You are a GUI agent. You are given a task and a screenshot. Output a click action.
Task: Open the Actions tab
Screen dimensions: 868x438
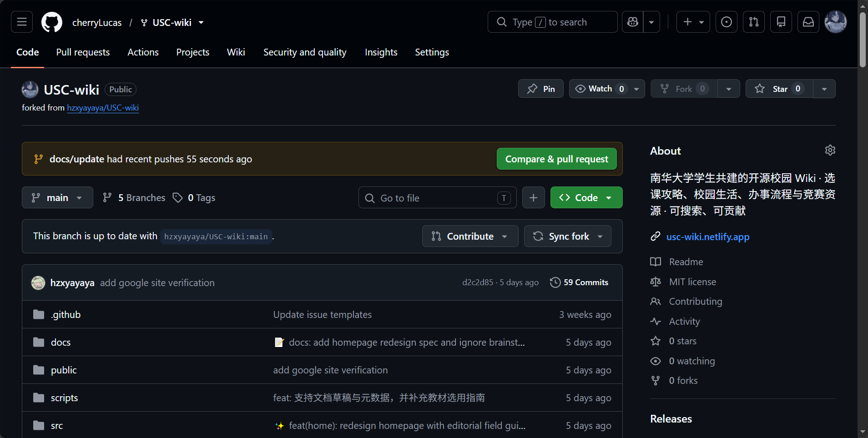point(143,52)
